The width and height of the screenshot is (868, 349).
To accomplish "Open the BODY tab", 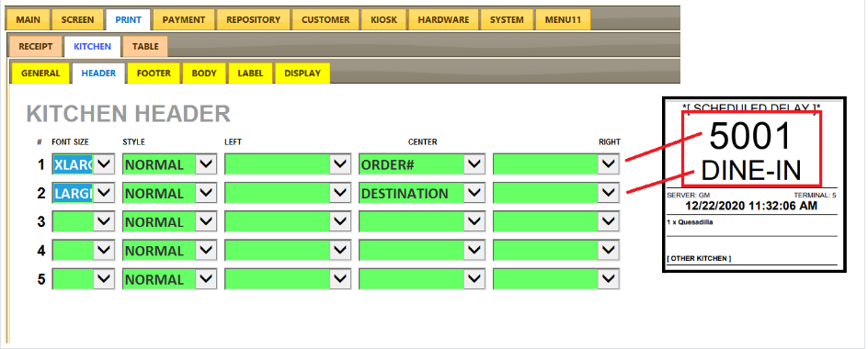I will pyautogui.click(x=204, y=73).
